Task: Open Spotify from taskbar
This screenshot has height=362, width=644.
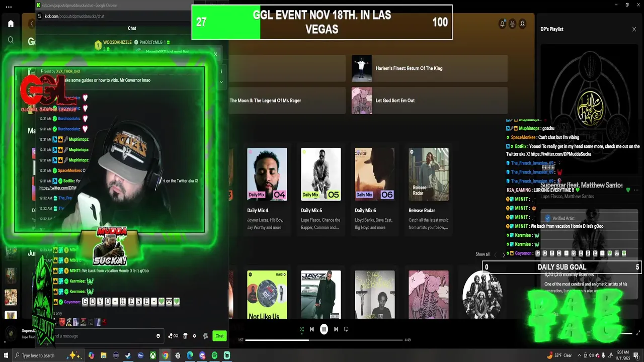Action: click(x=214, y=355)
